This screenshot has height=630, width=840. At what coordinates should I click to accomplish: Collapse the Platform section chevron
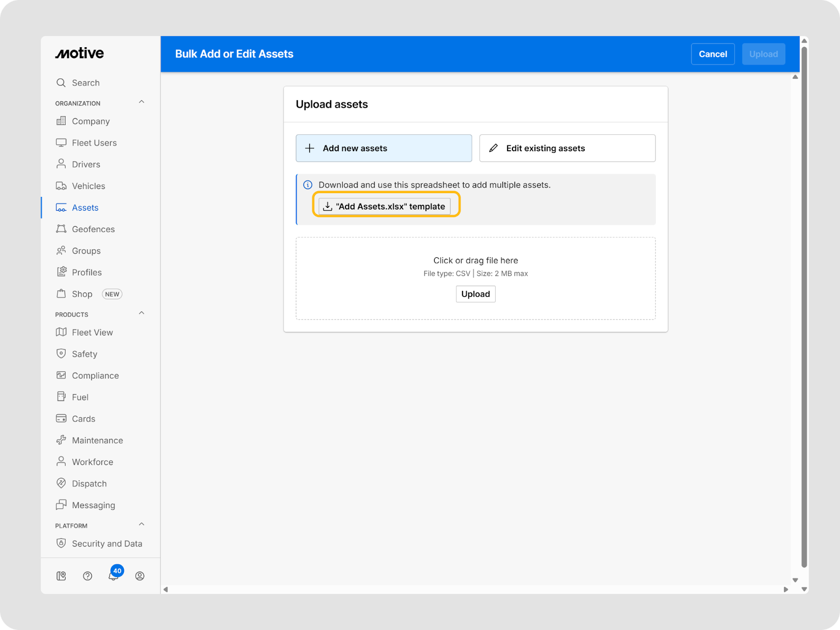pyautogui.click(x=141, y=524)
